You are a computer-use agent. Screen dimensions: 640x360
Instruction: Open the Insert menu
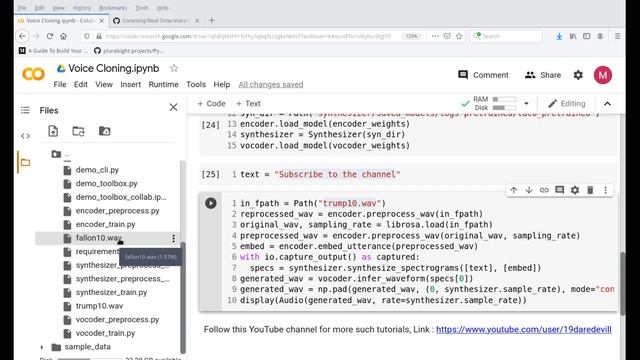pos(131,84)
